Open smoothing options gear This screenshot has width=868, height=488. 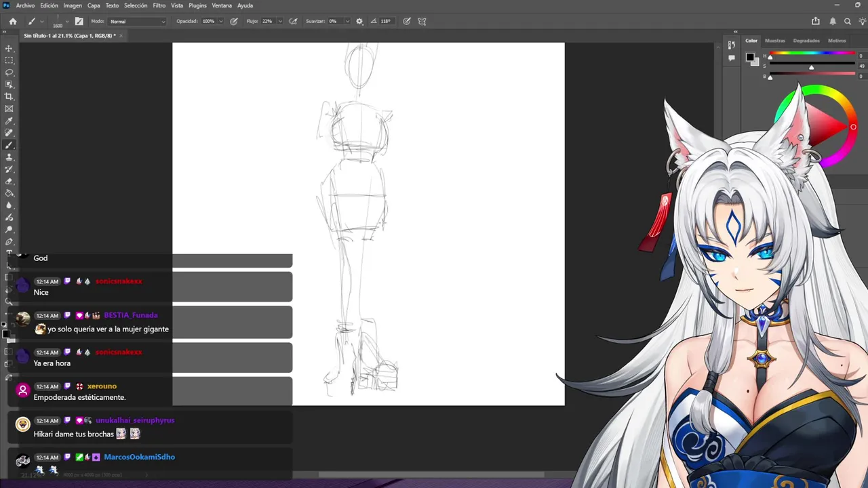pos(359,21)
